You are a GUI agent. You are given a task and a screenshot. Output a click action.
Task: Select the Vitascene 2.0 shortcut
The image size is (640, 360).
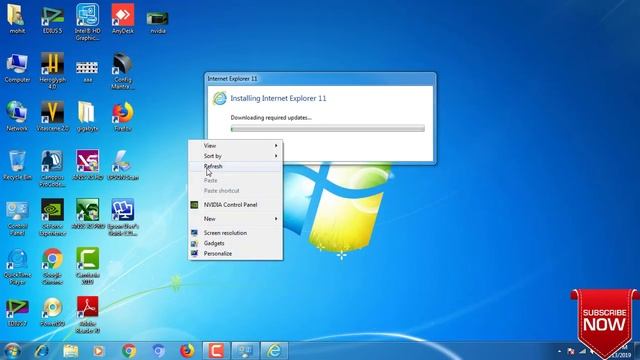pyautogui.click(x=52, y=116)
